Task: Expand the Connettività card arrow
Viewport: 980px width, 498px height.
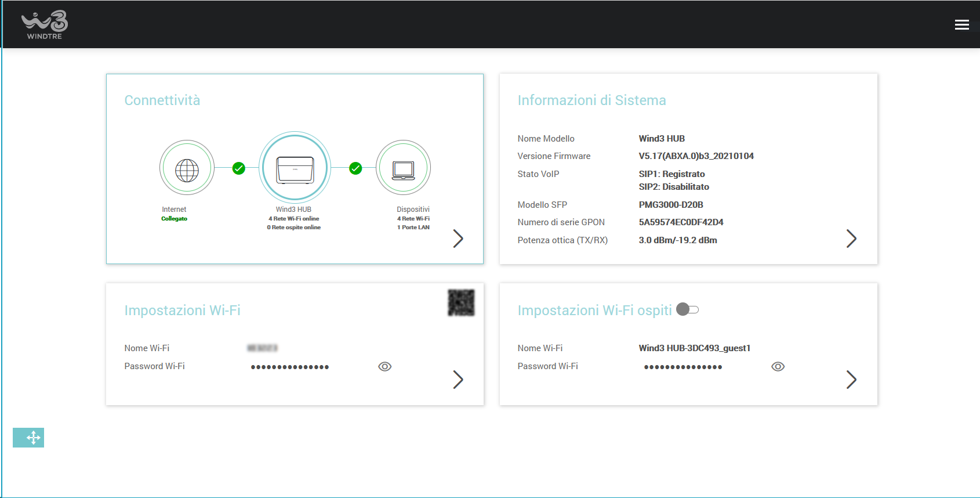Action: point(458,239)
